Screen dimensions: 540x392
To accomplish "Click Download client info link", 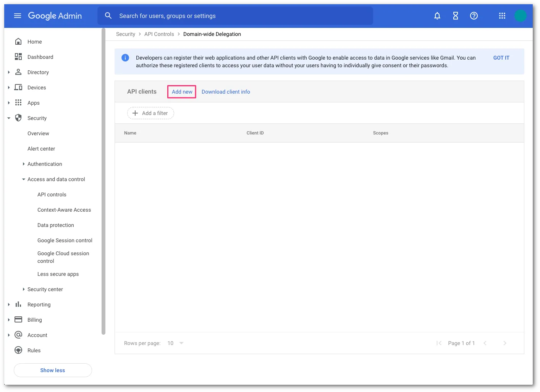I will pyautogui.click(x=226, y=92).
